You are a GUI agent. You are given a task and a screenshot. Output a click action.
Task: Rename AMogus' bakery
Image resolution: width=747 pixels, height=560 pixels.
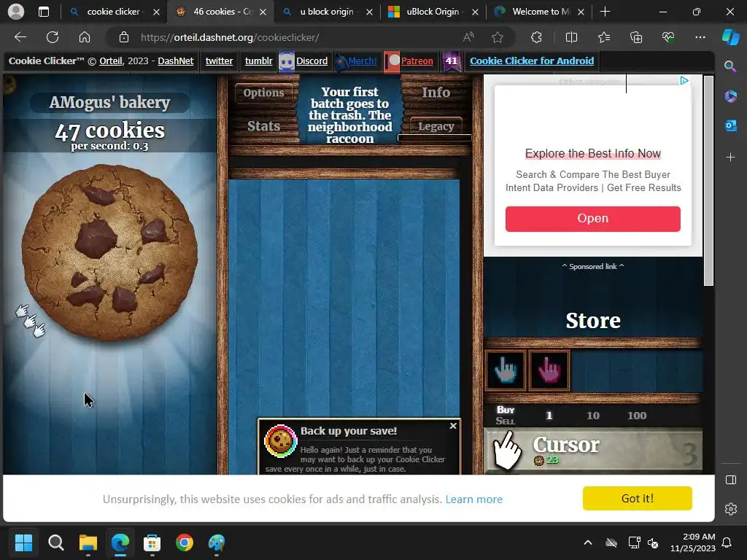point(109,102)
